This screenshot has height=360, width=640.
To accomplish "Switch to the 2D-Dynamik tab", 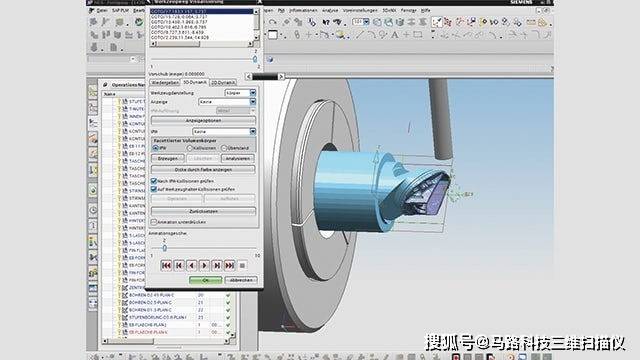I will (x=223, y=82).
